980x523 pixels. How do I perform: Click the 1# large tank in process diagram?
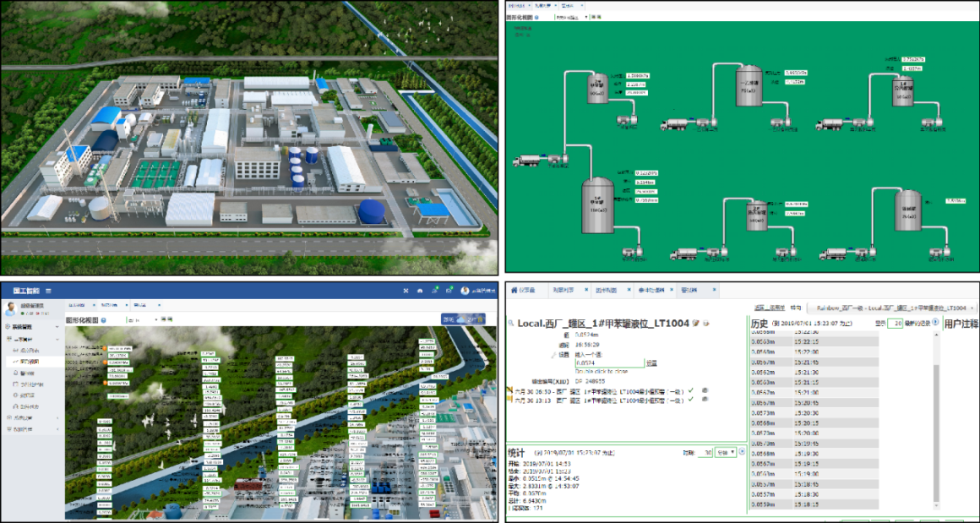pyautogui.click(x=598, y=205)
